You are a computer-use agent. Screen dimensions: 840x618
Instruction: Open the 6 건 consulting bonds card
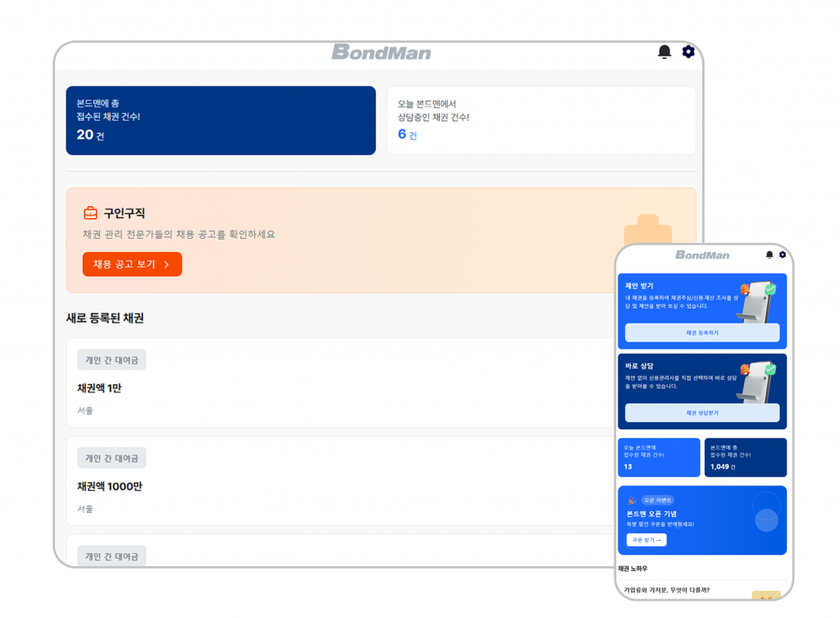[x=541, y=121]
